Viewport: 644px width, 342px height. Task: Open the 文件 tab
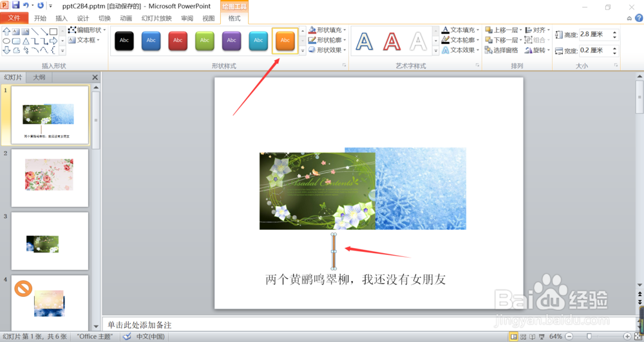coord(14,18)
